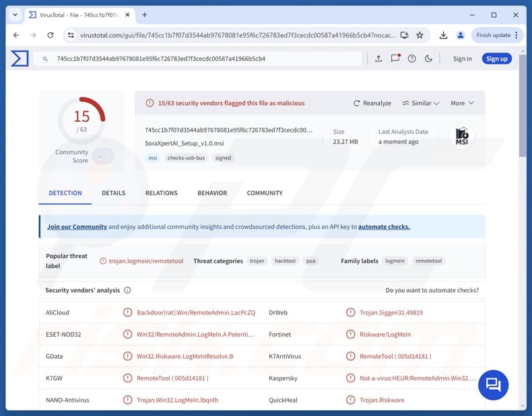Click the trojan threat category tag

tap(257, 261)
